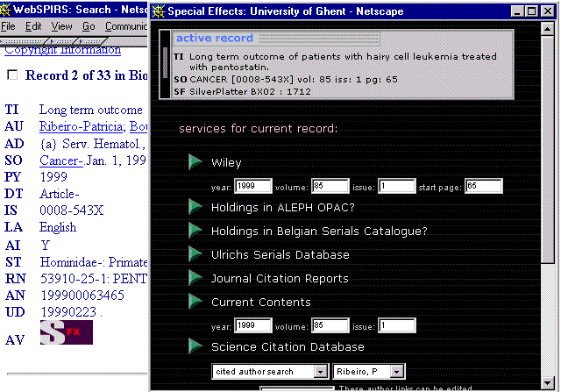Click accession number 199900063465

pos(82,296)
